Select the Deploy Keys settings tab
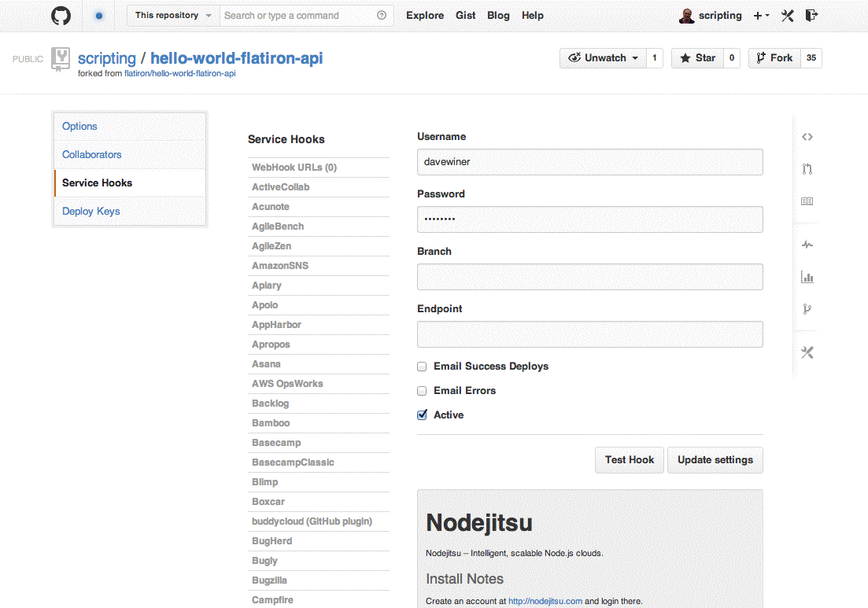This screenshot has width=868, height=608. (130, 212)
